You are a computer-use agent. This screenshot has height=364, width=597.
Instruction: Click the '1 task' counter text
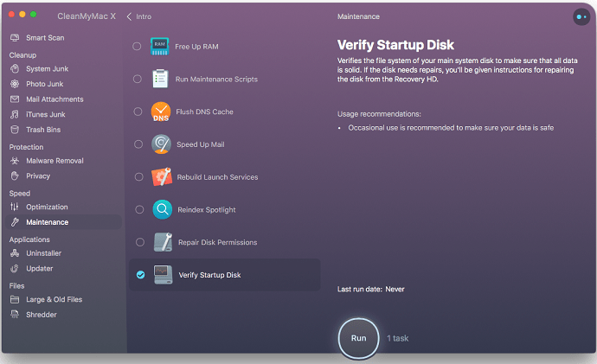(397, 338)
